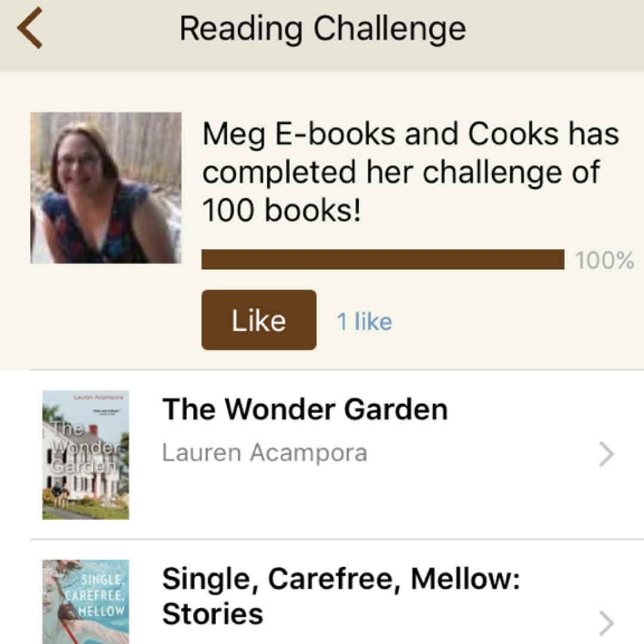Click the brown challenge progress bar
644x644 pixels.
383,260
